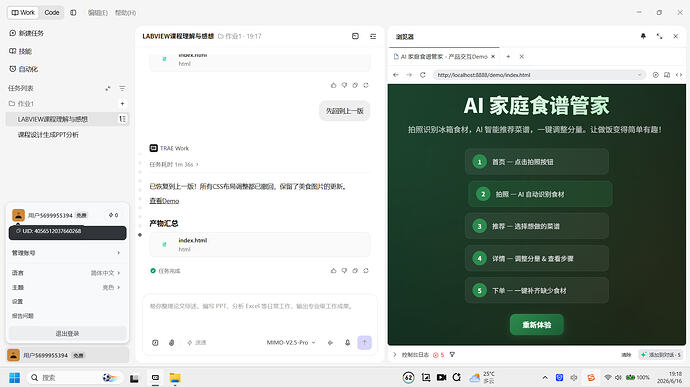Open a new browser tab with plus
This screenshot has height=387, width=690.
click(508, 56)
